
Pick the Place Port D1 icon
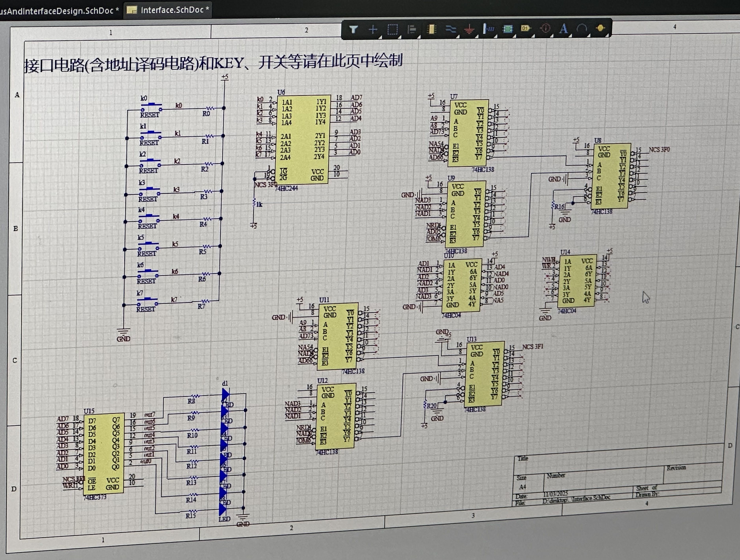point(525,29)
